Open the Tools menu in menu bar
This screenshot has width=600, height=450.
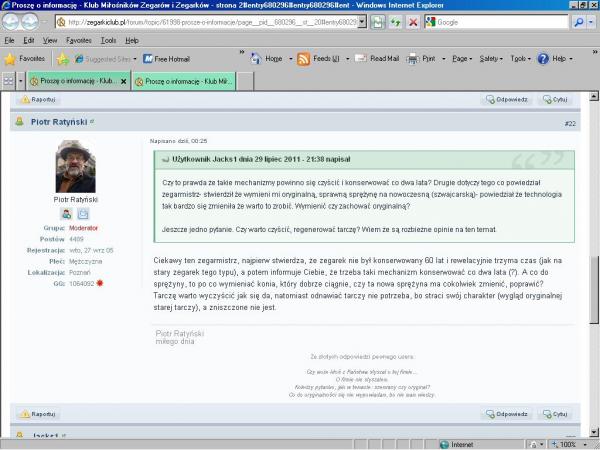click(108, 40)
